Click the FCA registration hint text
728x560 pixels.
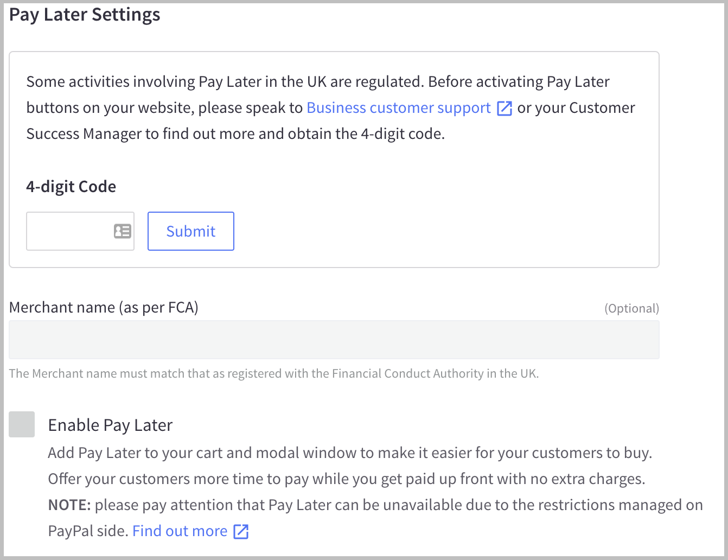pyautogui.click(x=274, y=373)
